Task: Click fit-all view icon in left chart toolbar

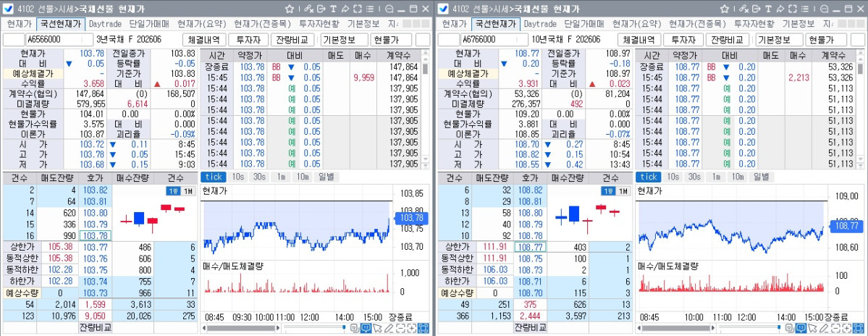Action: pyautogui.click(x=423, y=328)
